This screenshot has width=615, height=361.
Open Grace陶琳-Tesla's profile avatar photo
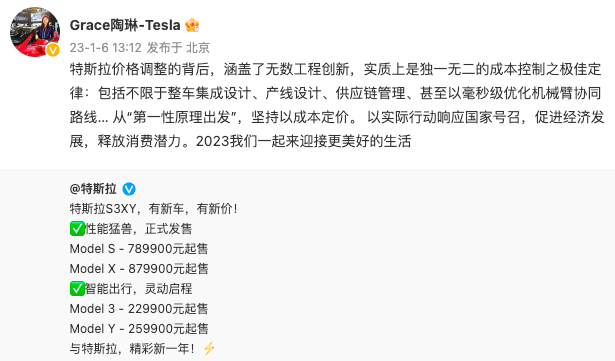35,32
